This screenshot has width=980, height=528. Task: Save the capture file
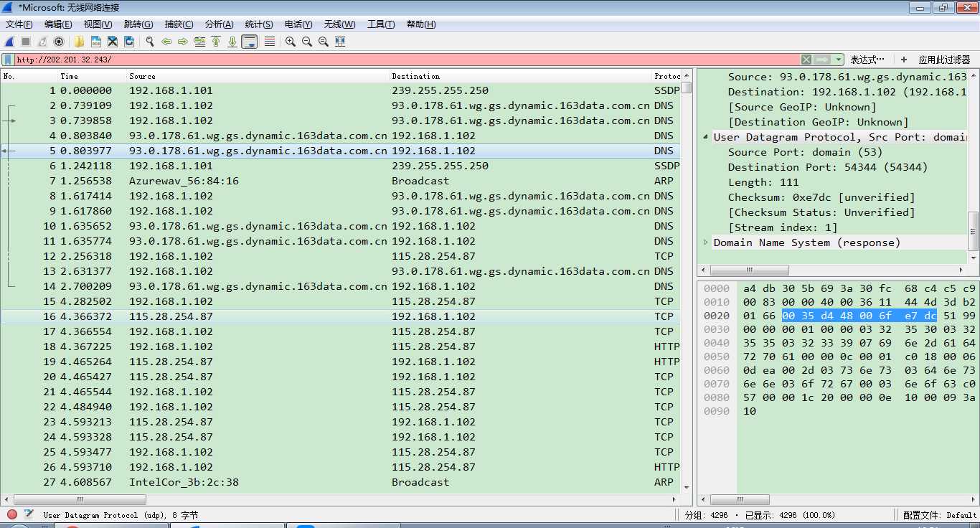[x=95, y=42]
